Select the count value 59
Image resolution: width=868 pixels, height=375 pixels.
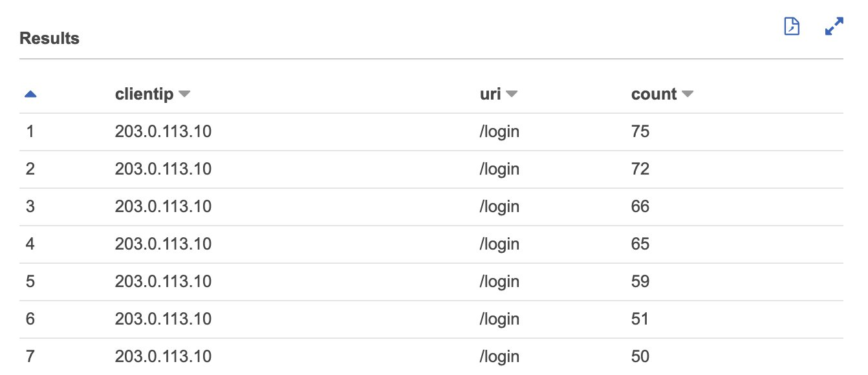click(x=640, y=282)
